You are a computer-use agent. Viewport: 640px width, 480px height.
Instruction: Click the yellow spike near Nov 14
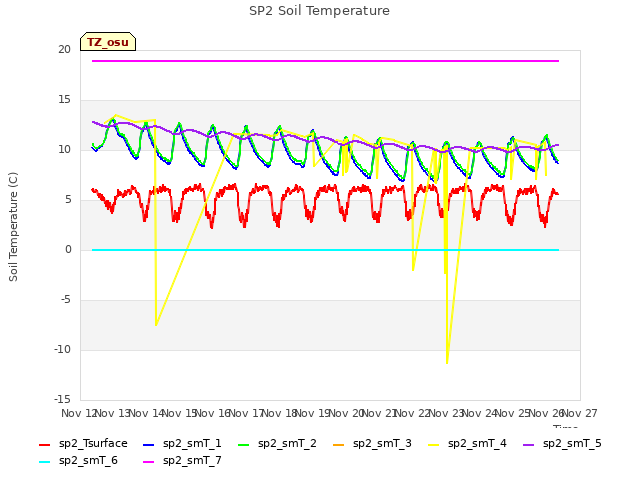[x=156, y=325]
